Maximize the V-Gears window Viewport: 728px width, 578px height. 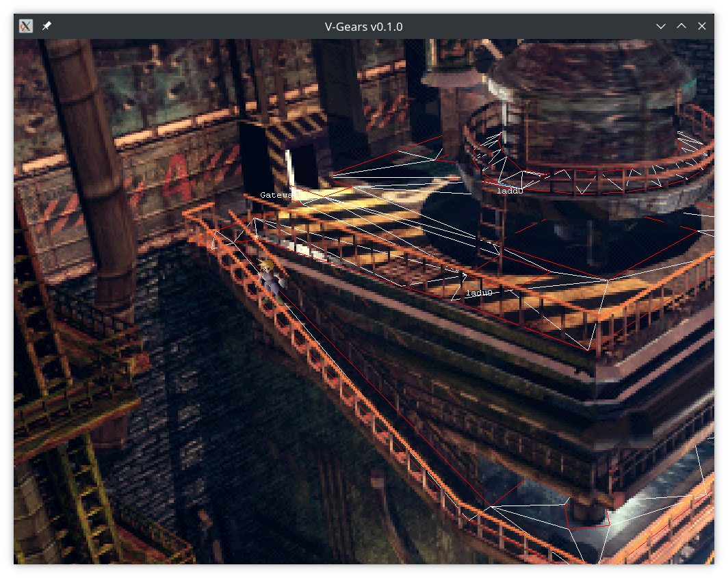tap(681, 26)
